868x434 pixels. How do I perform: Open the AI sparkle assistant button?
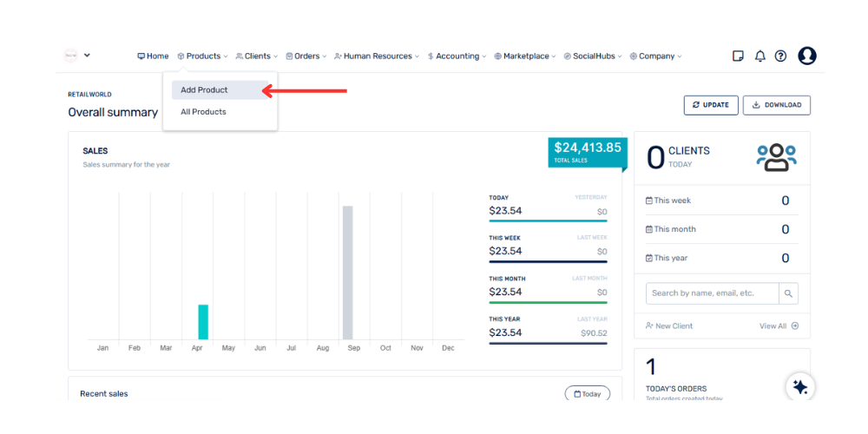tap(799, 387)
